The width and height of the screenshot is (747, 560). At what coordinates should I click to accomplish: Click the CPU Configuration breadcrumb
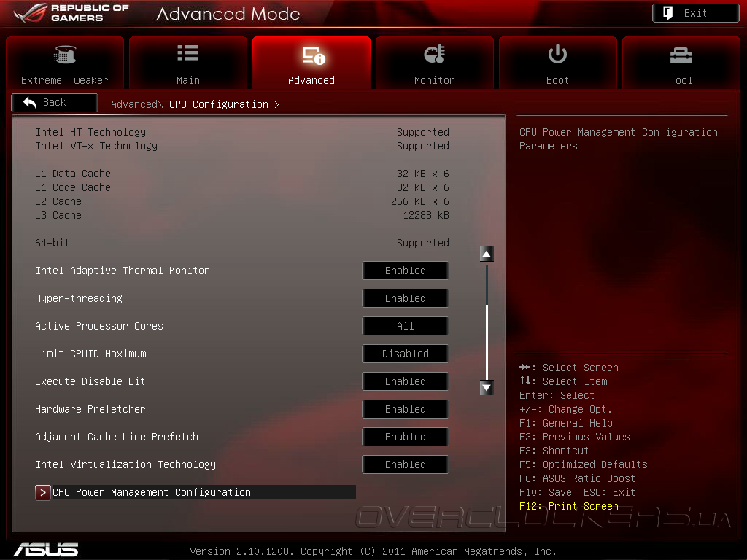tap(219, 104)
